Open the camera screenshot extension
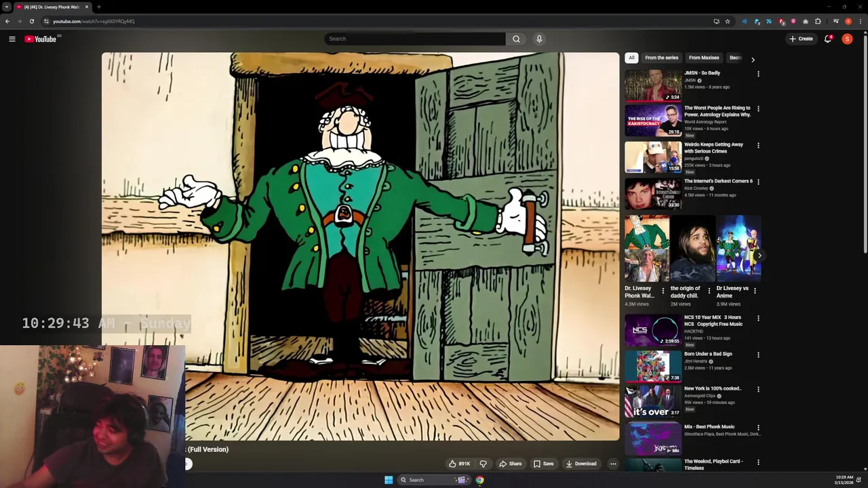 [806, 21]
